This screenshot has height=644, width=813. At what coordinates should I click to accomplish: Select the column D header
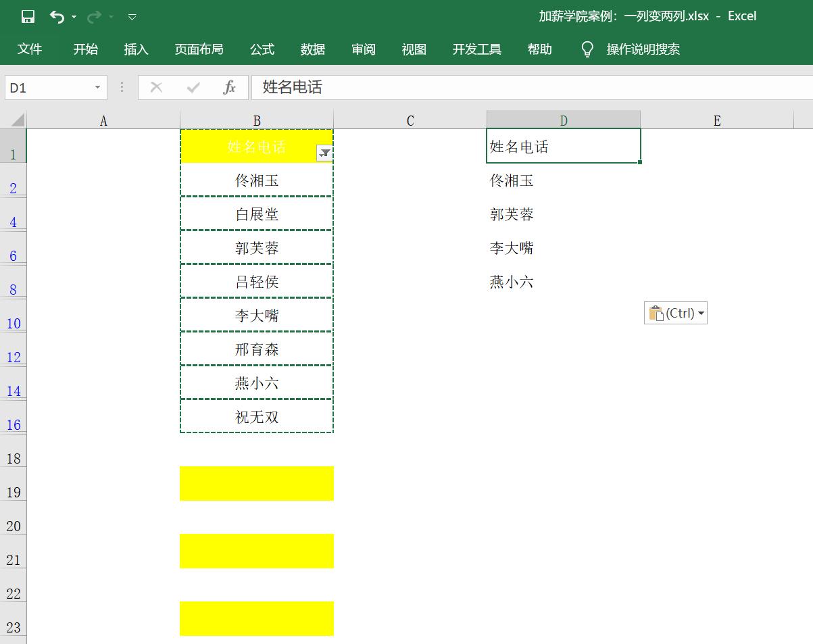(564, 120)
